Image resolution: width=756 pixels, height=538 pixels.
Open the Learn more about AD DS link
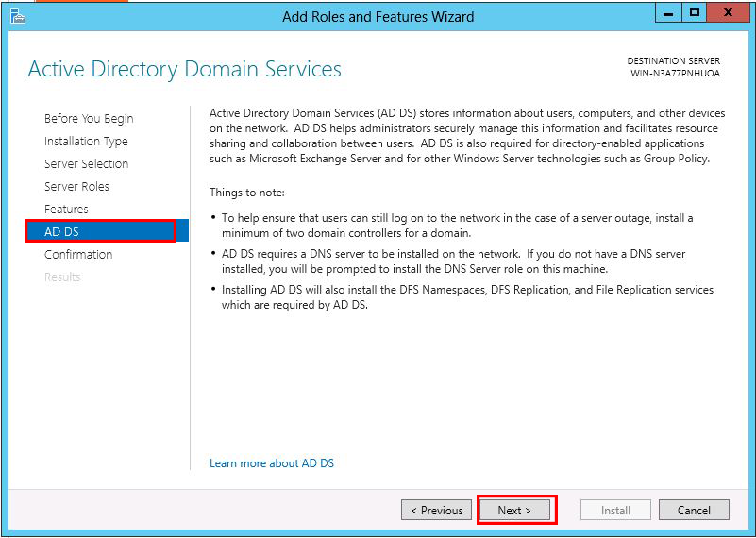tap(272, 463)
